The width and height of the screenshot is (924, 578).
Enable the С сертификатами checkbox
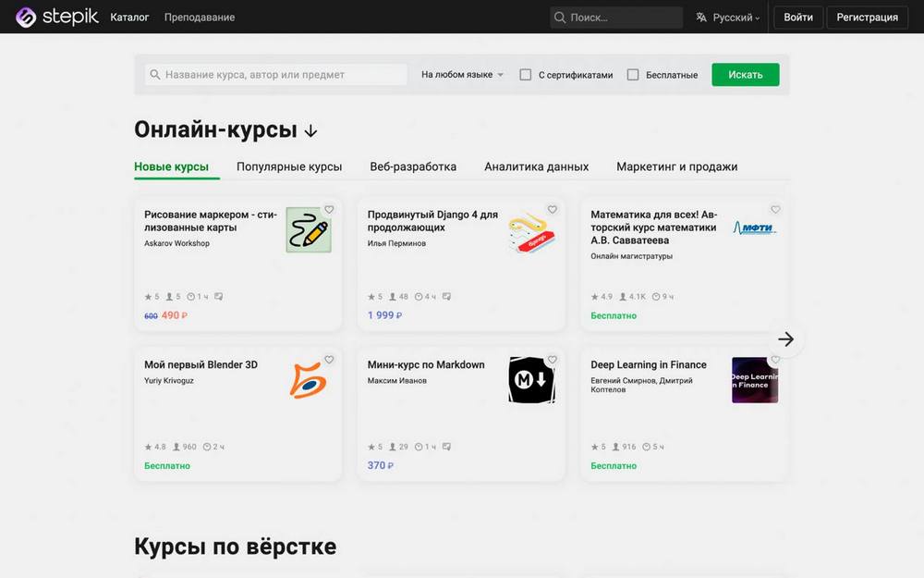click(x=526, y=75)
